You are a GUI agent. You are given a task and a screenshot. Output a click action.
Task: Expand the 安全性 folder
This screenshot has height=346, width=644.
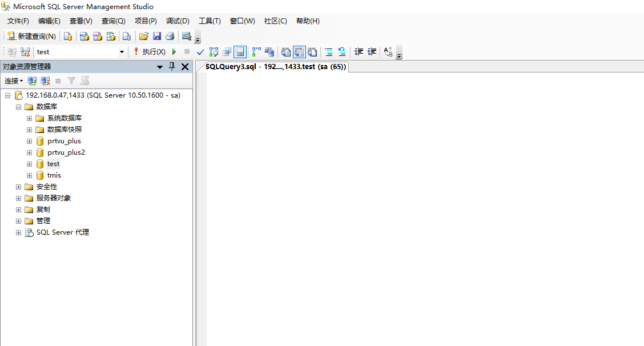(x=18, y=187)
